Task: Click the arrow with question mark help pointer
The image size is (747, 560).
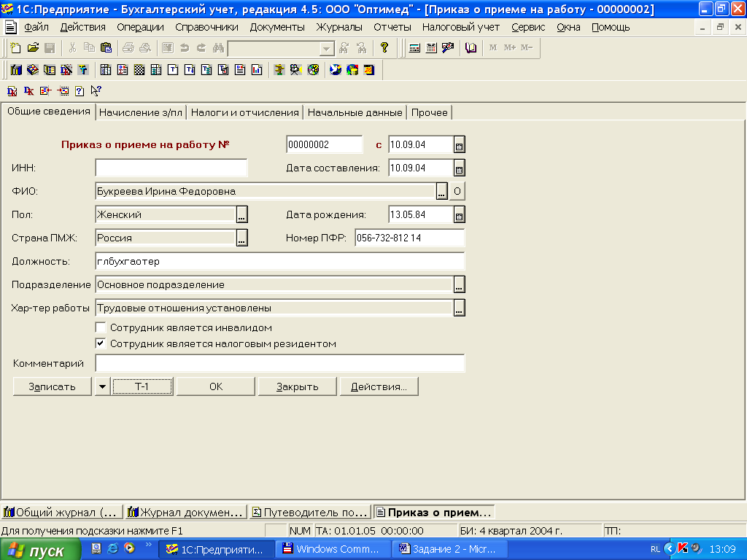Action: pyautogui.click(x=96, y=91)
